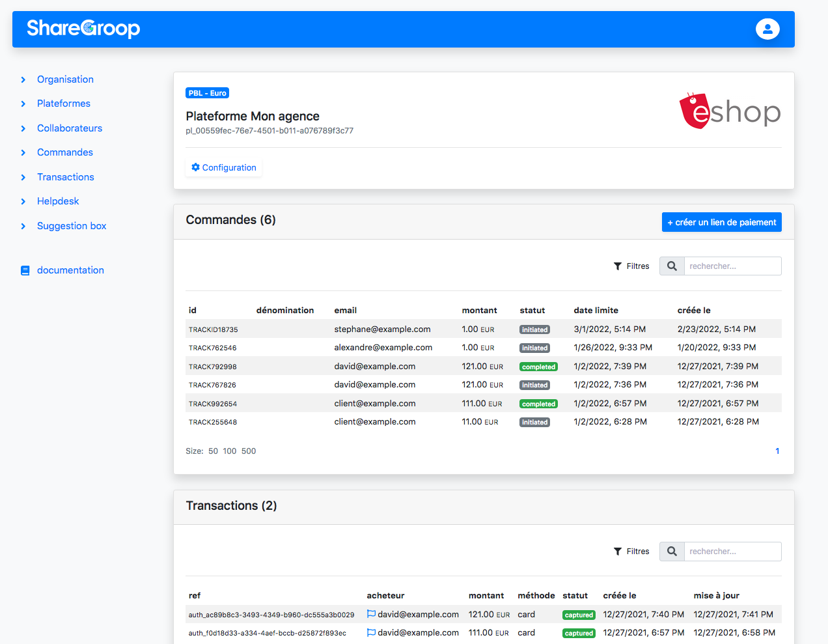Click the eshop logo image
Image resolution: width=828 pixels, height=644 pixels.
coord(730,111)
